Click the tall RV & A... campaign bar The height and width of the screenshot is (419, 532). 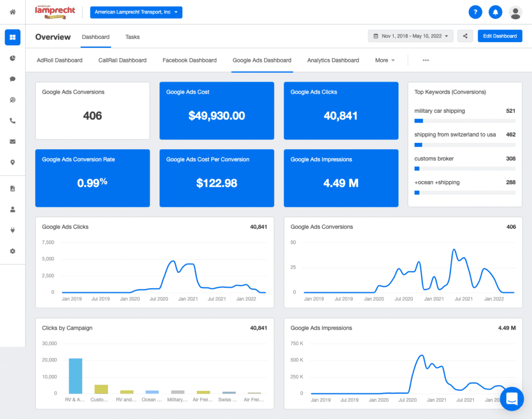[75, 376]
